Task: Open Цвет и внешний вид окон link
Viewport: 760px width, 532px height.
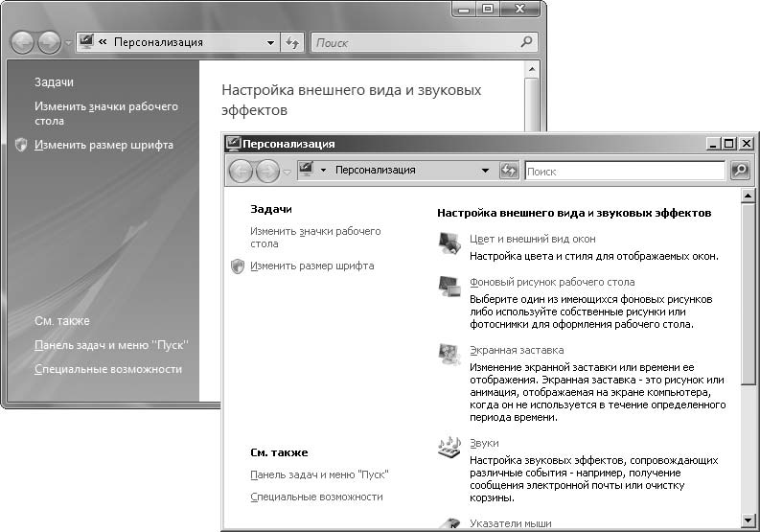Action: click(x=532, y=239)
